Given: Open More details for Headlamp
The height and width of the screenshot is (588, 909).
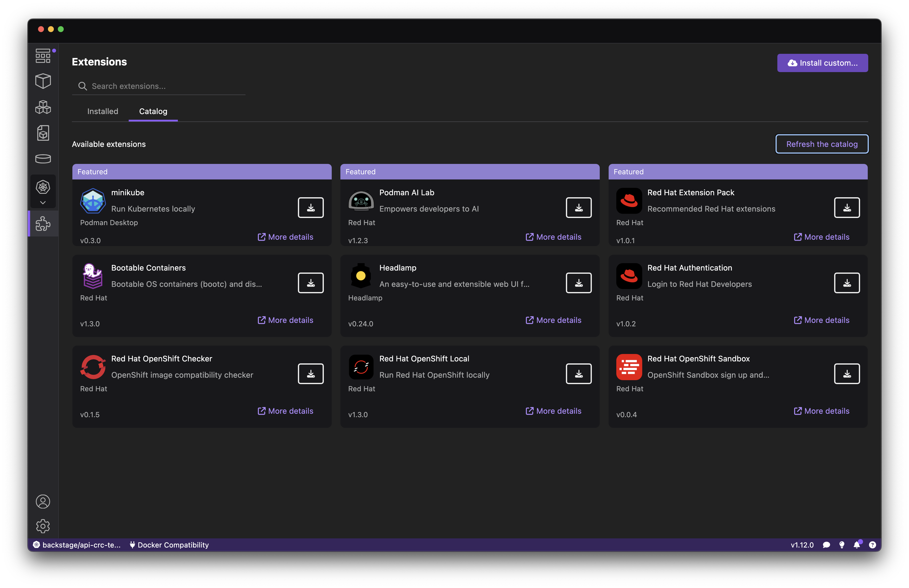Looking at the screenshot, I should (x=554, y=320).
